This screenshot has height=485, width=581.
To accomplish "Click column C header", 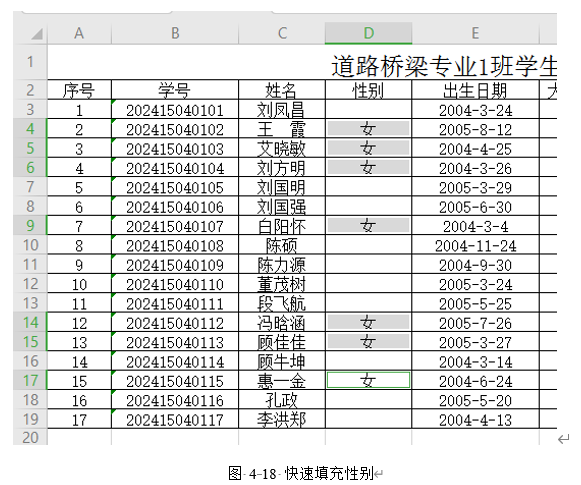I will (282, 33).
